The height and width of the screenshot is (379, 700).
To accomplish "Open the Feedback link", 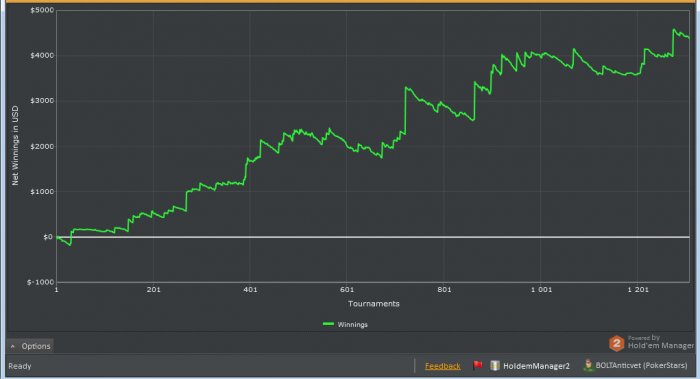I will coord(442,366).
